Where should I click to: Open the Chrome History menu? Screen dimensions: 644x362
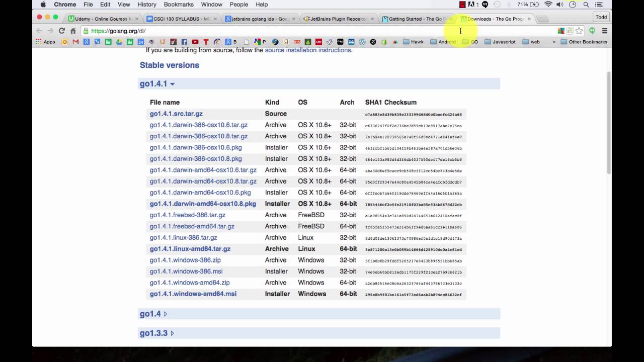tap(147, 5)
